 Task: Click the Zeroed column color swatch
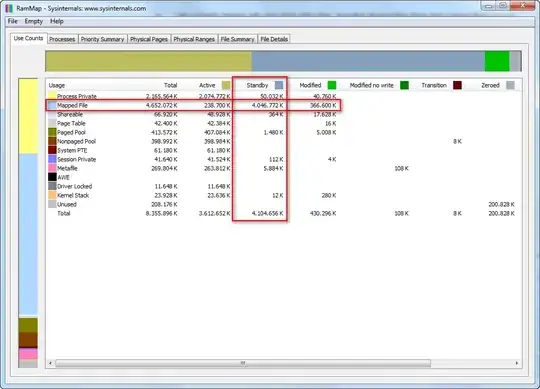[510, 85]
